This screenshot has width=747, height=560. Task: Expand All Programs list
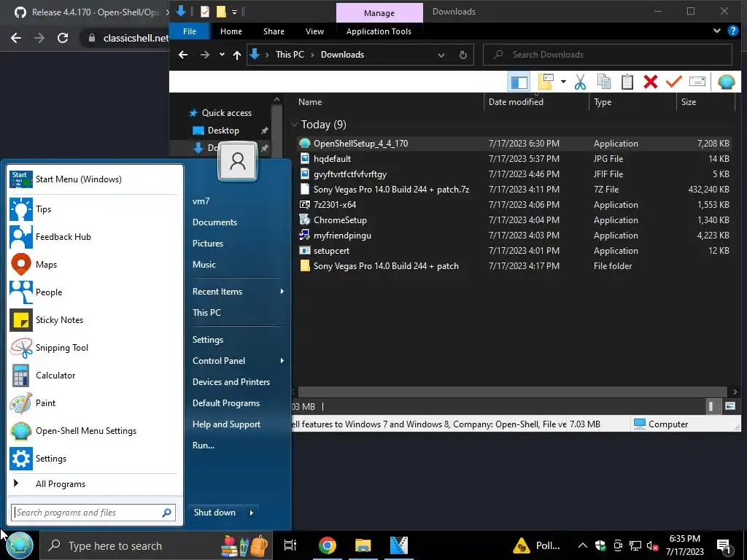click(94, 484)
